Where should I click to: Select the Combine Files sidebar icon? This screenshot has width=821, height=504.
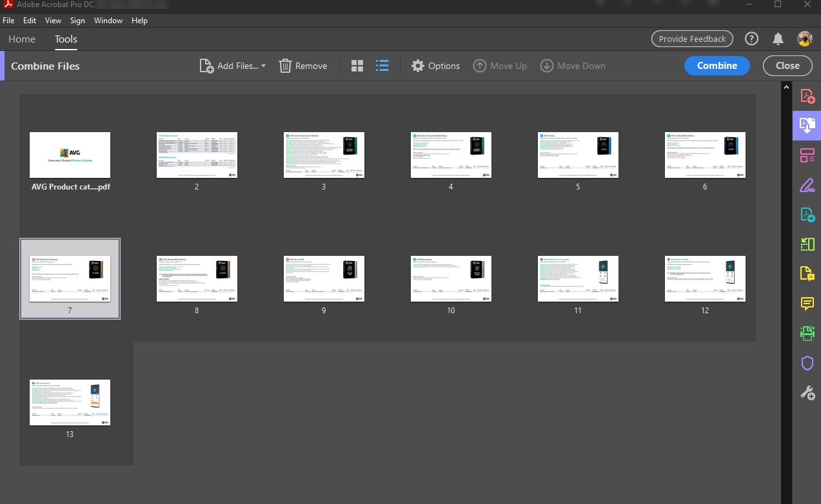[x=807, y=126]
